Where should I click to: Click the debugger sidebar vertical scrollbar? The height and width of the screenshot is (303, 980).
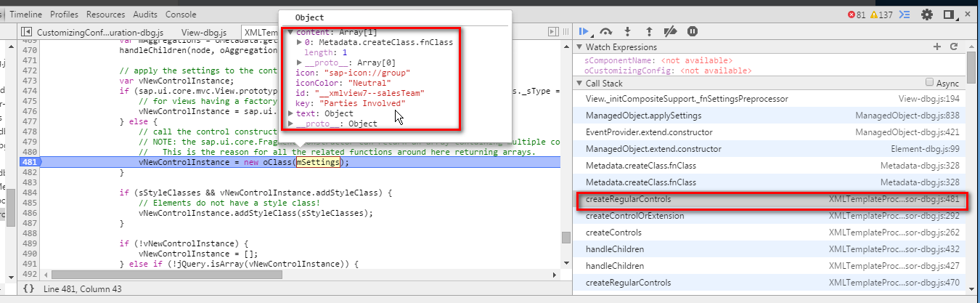pyautogui.click(x=971, y=67)
